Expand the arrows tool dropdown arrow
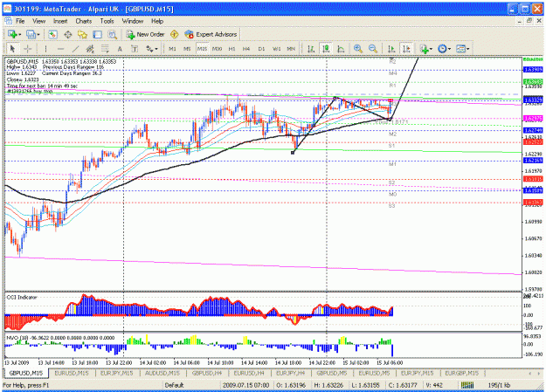This screenshot has height=392, width=546. point(156,49)
